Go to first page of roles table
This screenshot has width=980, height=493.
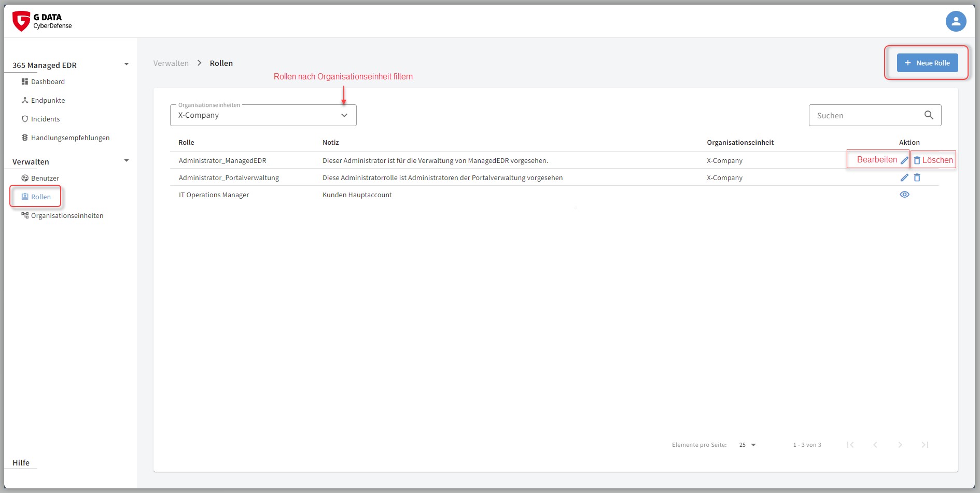click(x=850, y=445)
